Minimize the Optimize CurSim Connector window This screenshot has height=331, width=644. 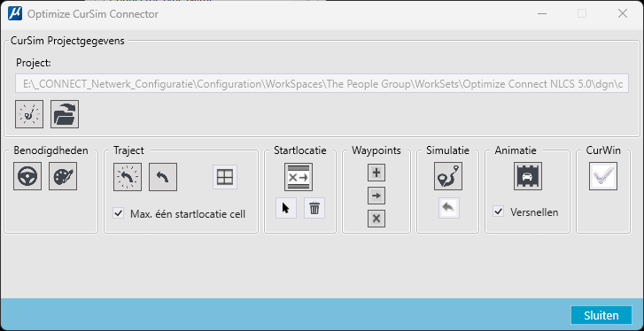pyautogui.click(x=542, y=14)
